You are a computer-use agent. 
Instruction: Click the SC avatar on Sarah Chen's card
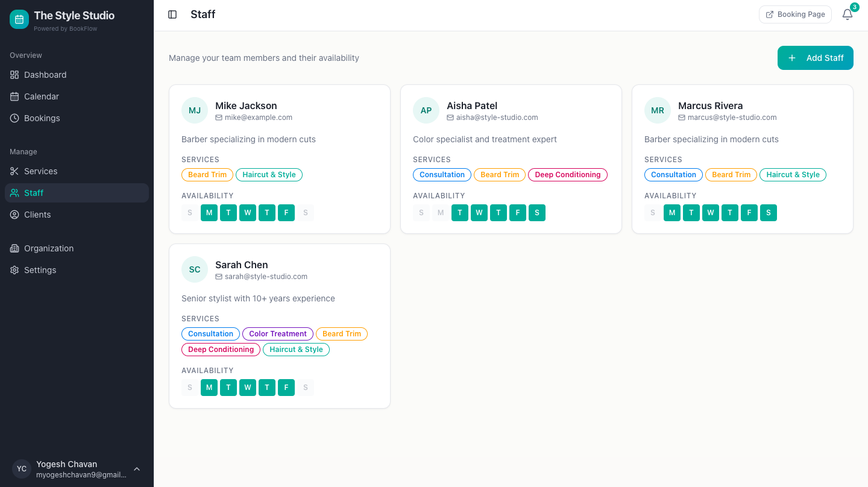195,269
